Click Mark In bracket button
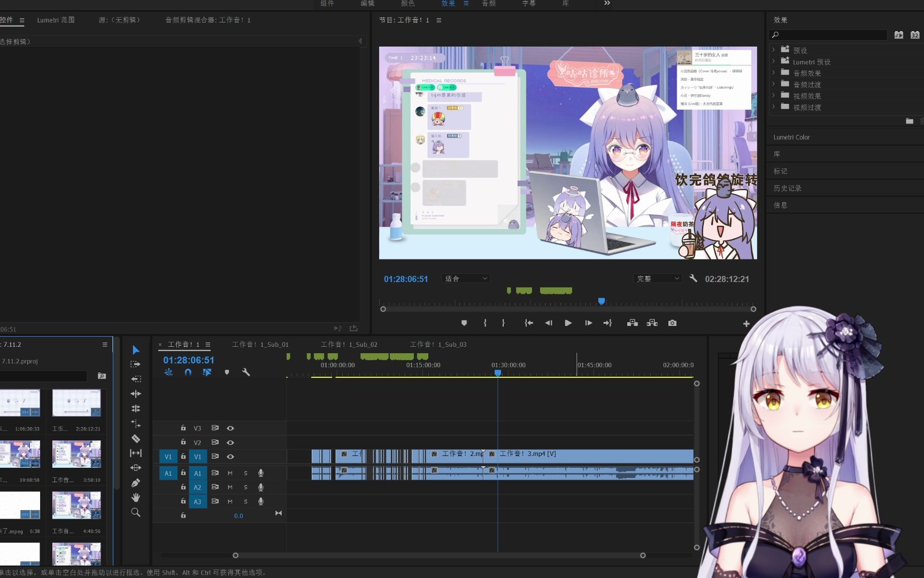924x578 pixels. coord(485,323)
